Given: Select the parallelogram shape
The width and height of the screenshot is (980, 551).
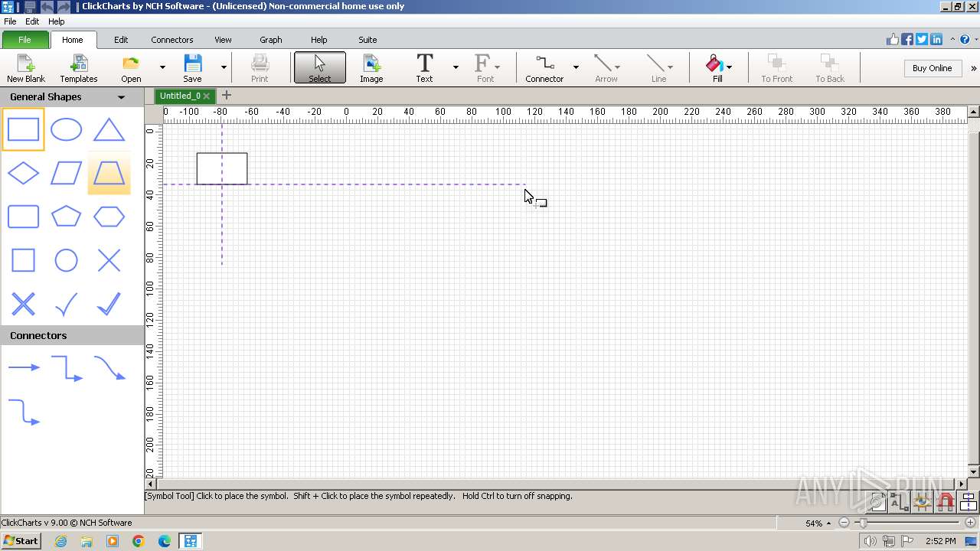Looking at the screenshot, I should [x=66, y=173].
